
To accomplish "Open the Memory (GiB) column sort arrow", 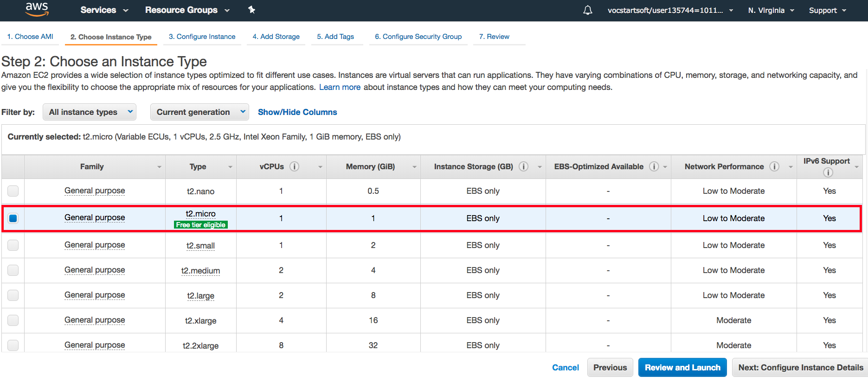I will pyautogui.click(x=414, y=167).
